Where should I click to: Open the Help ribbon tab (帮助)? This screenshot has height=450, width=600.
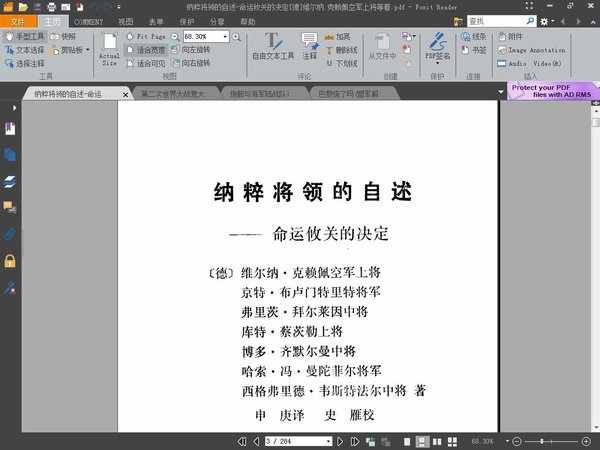pyautogui.click(x=248, y=22)
